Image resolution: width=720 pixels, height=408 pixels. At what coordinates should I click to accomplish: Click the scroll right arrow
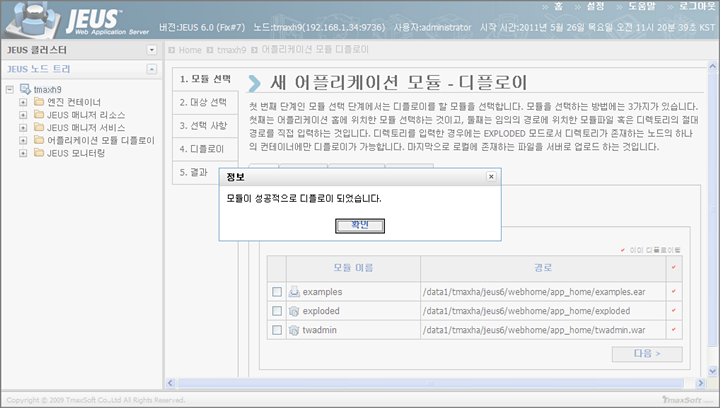[700, 383]
